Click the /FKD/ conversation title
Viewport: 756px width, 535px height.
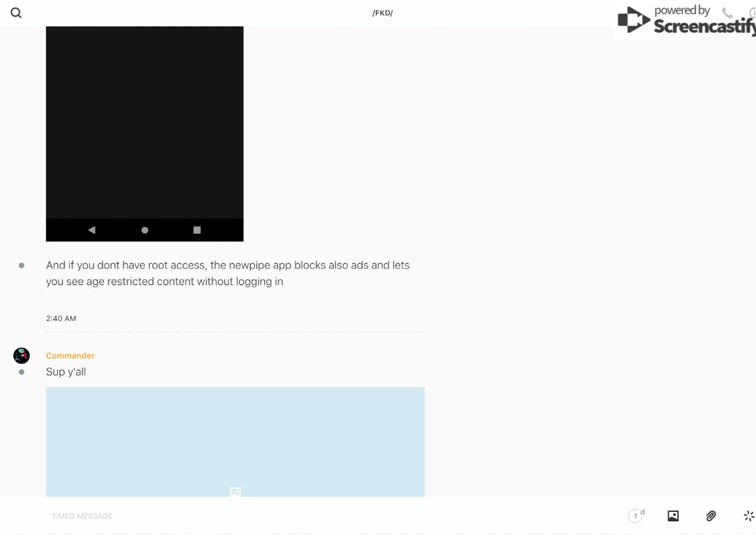(382, 13)
